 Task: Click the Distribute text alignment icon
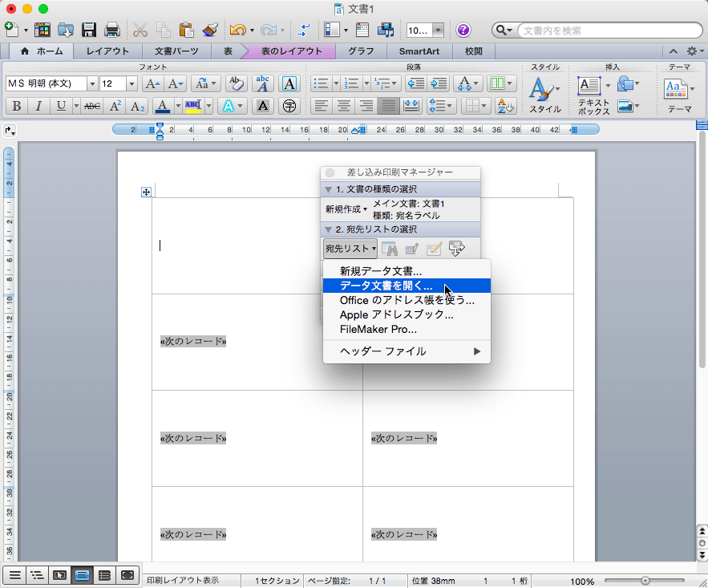click(x=411, y=107)
